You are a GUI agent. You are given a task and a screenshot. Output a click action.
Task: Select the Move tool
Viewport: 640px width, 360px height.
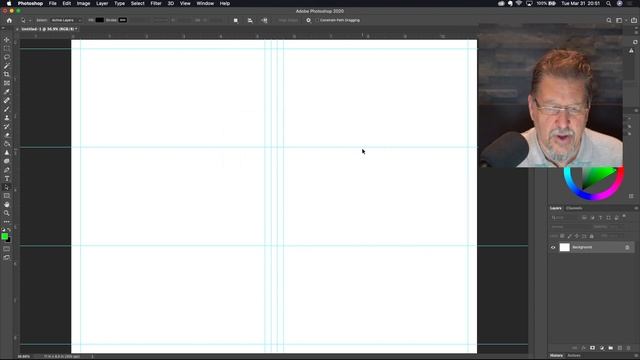pyautogui.click(x=7, y=40)
